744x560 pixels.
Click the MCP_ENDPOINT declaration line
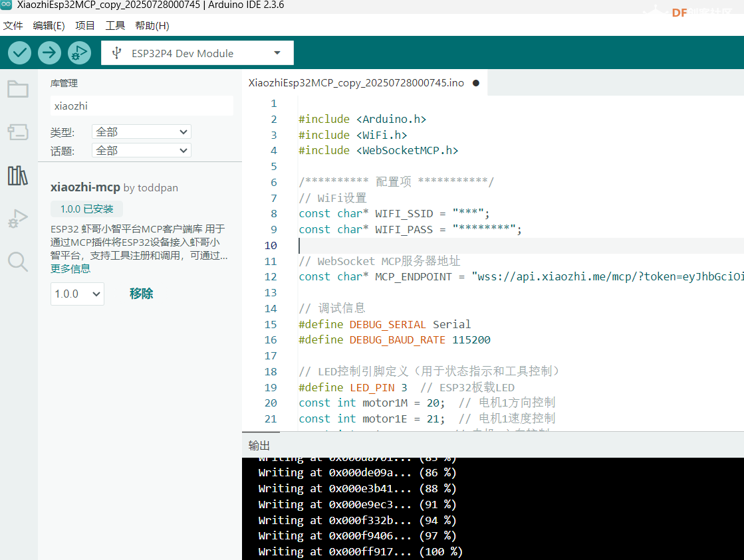tap(521, 276)
